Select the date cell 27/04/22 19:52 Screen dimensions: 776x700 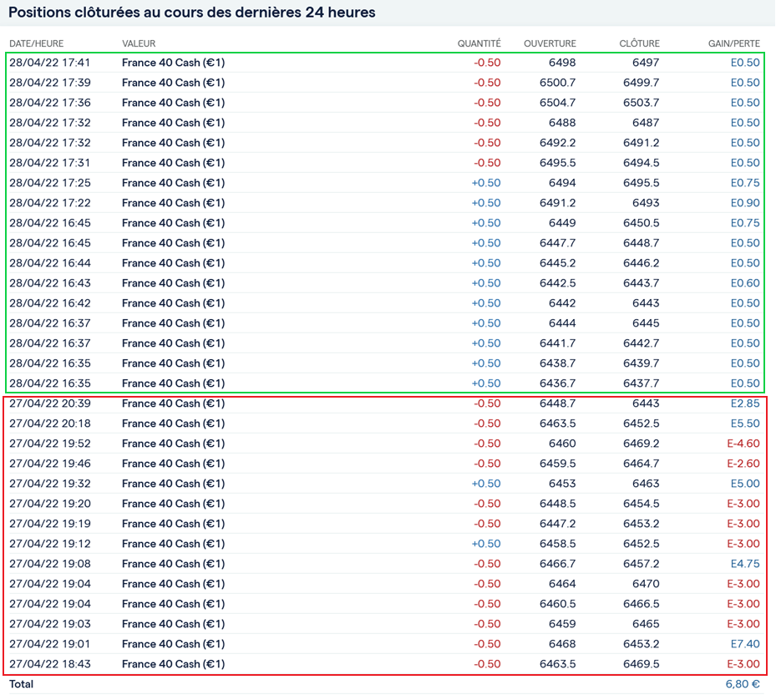[50, 444]
